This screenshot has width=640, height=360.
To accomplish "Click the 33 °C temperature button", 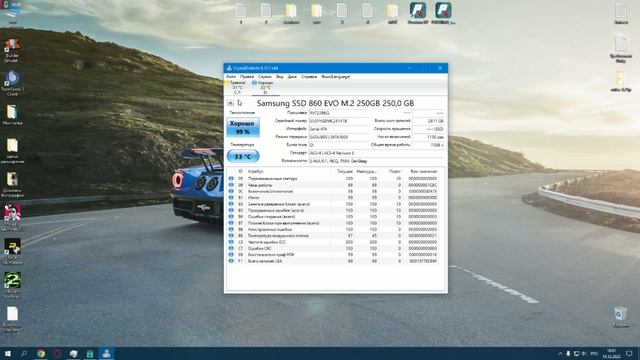I will (243, 156).
